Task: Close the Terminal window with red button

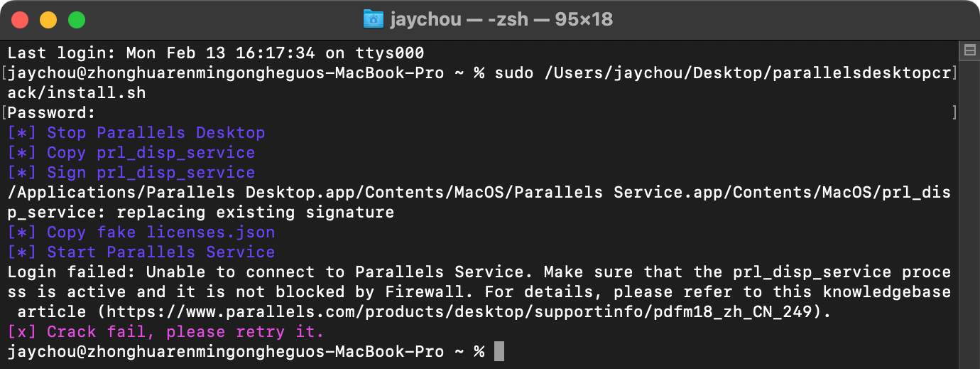Action: (x=20, y=20)
